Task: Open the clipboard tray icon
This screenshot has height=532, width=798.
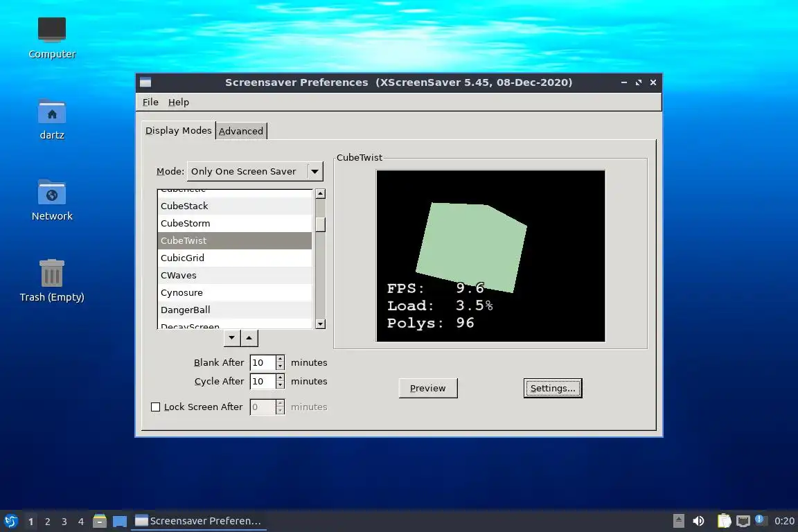Action: click(724, 521)
